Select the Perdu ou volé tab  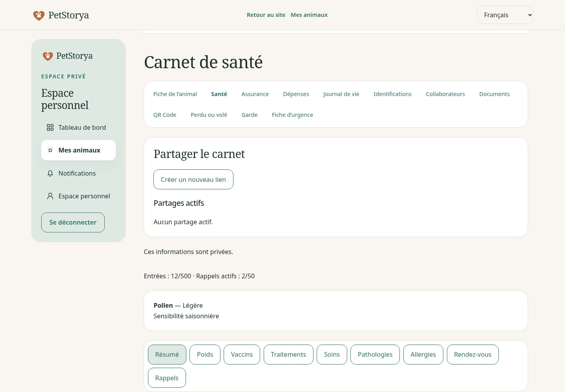(x=209, y=115)
